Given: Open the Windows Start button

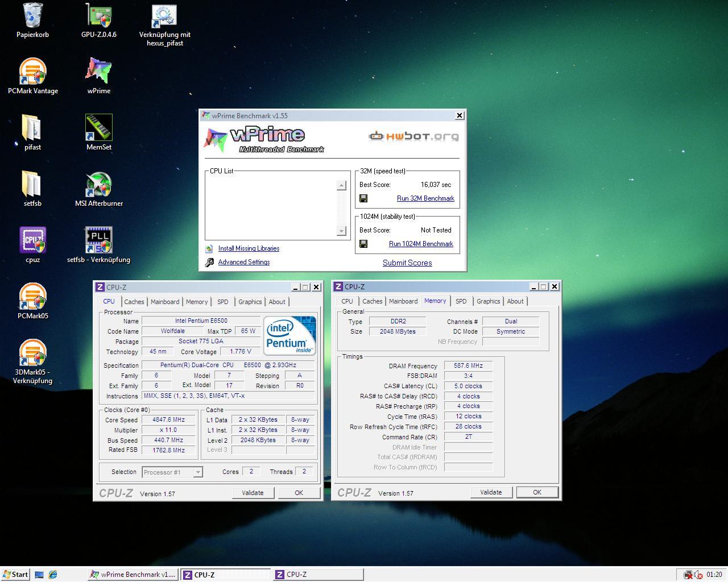Looking at the screenshot, I should click(x=15, y=575).
